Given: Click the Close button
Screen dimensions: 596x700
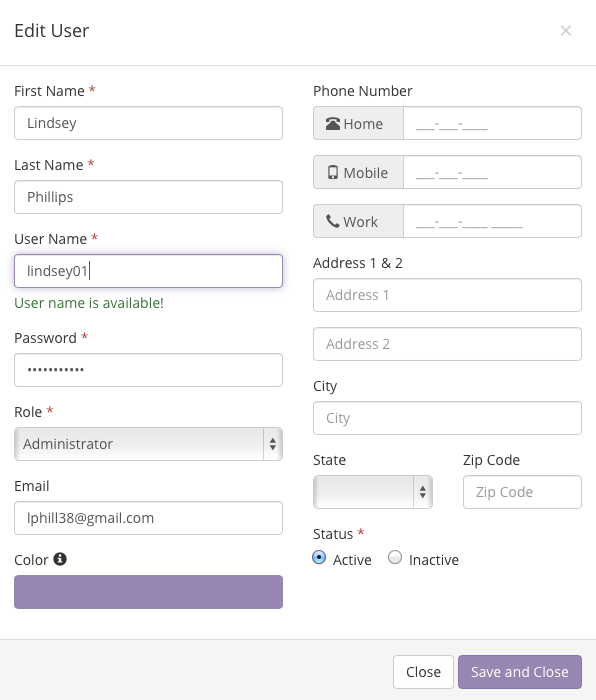Looking at the screenshot, I should (x=423, y=672).
